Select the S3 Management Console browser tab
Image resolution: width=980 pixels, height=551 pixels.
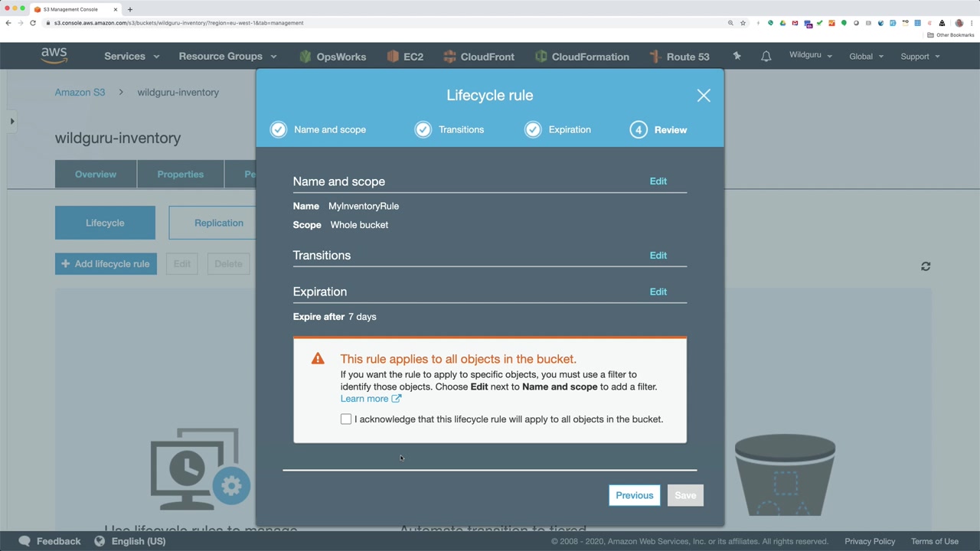coord(75,9)
